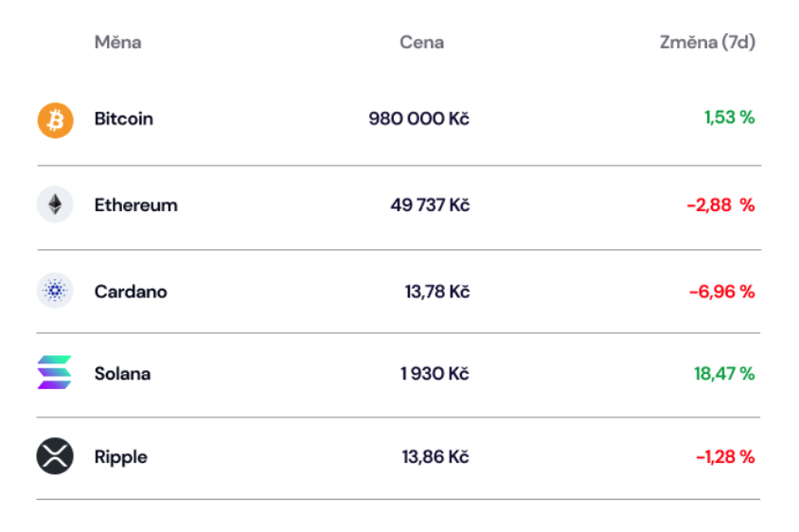Click Ripple's −1,28 % weekly change
The image size is (799, 532).
point(725,457)
